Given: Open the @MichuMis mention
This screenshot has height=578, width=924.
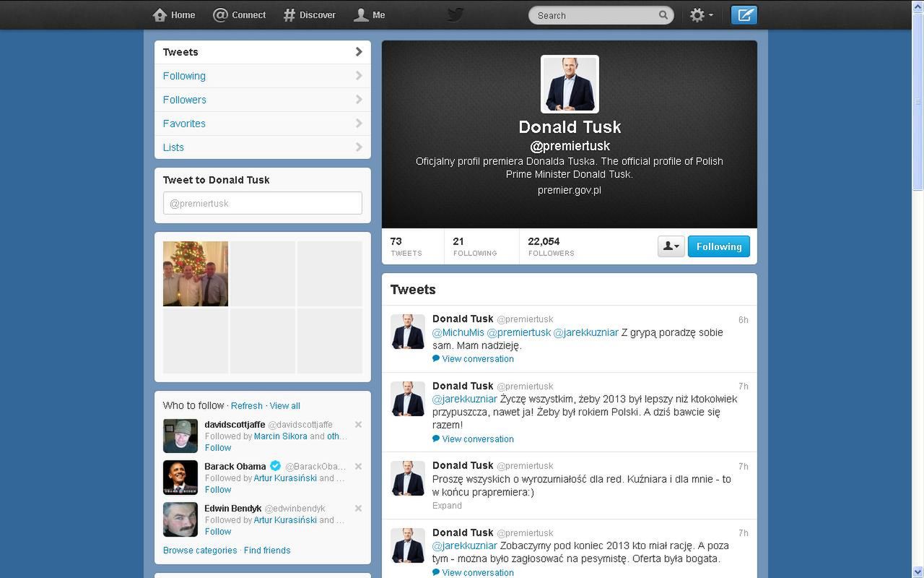Looking at the screenshot, I should click(458, 332).
